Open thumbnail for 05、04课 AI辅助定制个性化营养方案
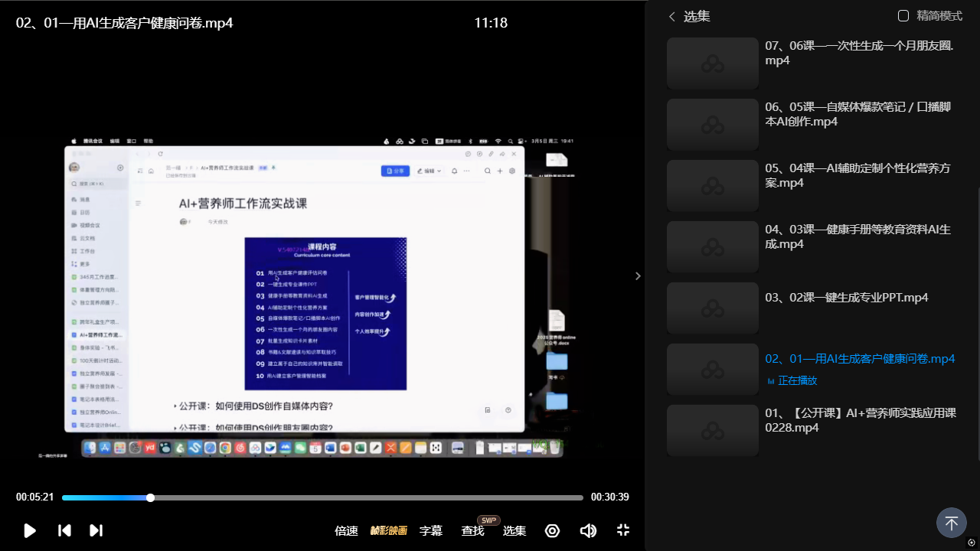This screenshot has width=980, height=551. [712, 185]
